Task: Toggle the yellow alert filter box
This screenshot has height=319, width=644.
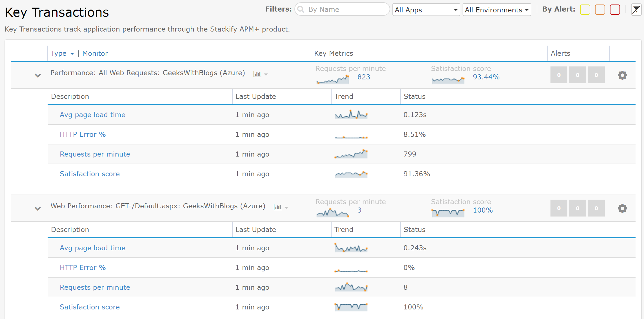Action: [585, 10]
